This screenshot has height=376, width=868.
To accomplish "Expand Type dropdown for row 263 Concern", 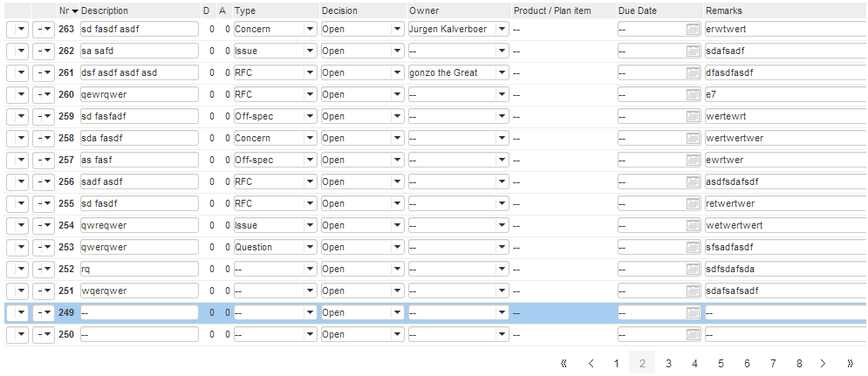I will [x=309, y=30].
